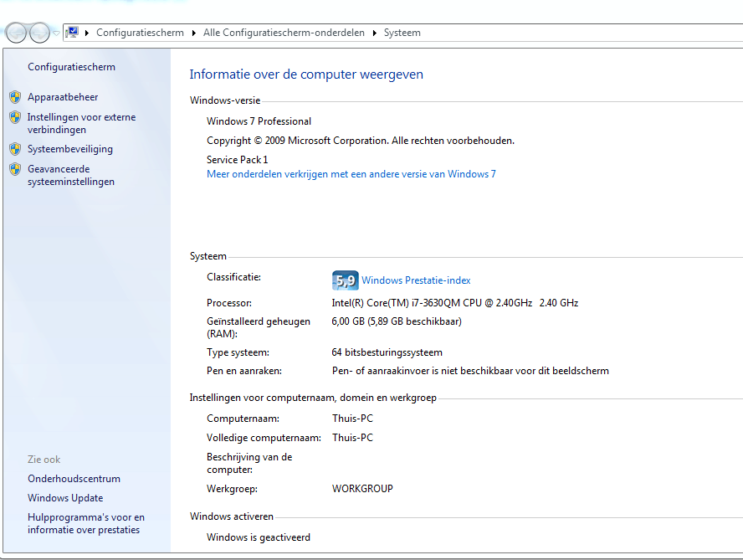Image resolution: width=743 pixels, height=560 pixels.
Task: Open Configuratiescherm link in sidebar
Action: tap(72, 67)
